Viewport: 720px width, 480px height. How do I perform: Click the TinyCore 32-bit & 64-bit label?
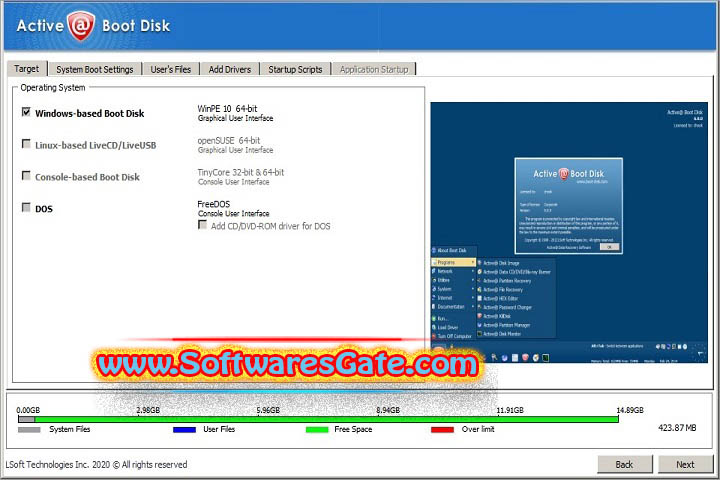[241, 172]
